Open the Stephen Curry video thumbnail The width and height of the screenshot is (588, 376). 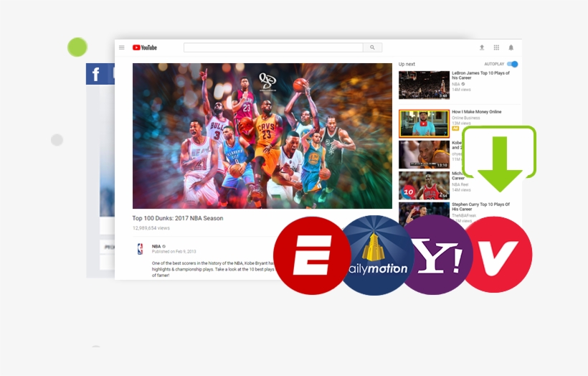pyautogui.click(x=424, y=213)
